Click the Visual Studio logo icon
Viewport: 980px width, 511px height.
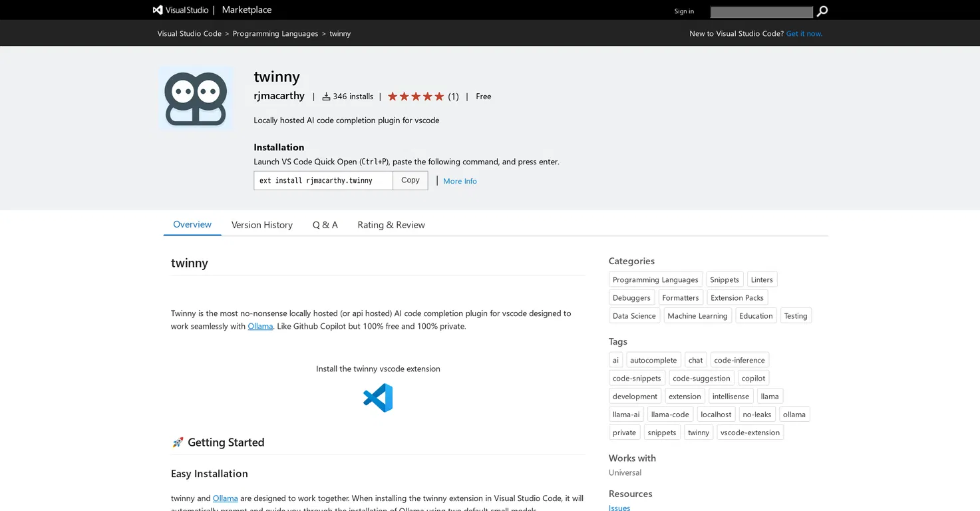point(158,10)
